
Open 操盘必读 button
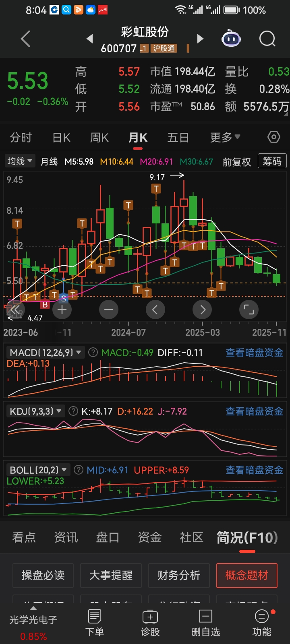43,575
